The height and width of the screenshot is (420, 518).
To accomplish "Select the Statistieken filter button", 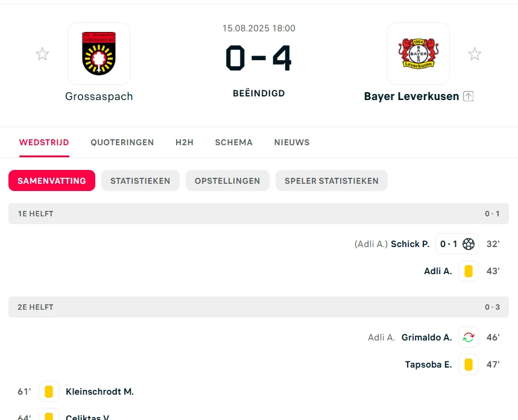I will (x=141, y=181).
